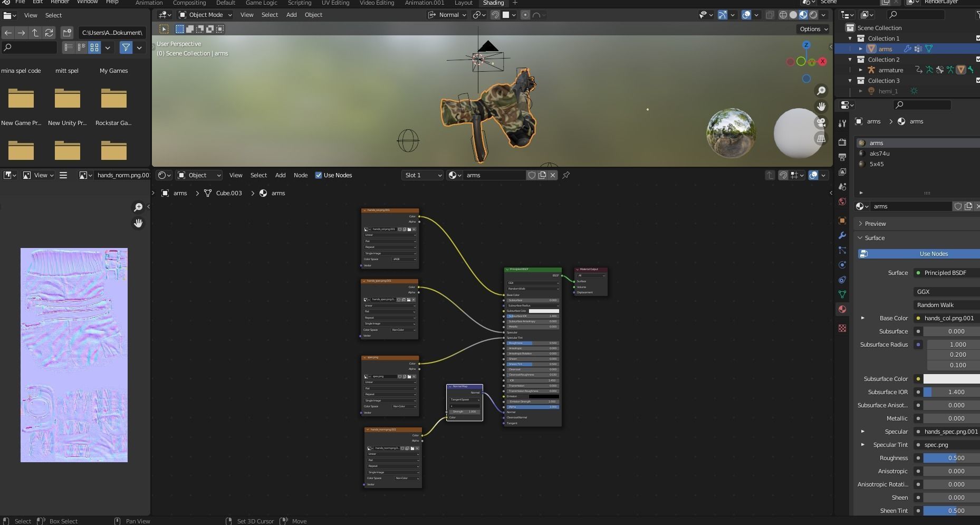Open World properties tab

click(x=842, y=202)
